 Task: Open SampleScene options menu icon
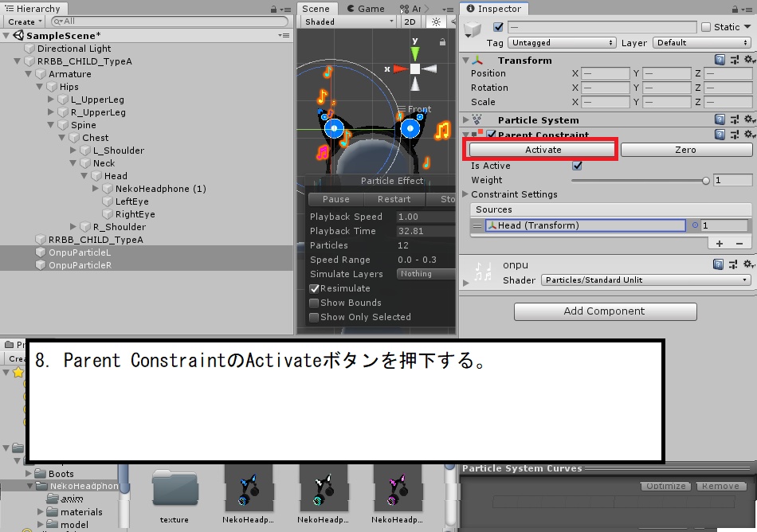pyautogui.click(x=284, y=35)
